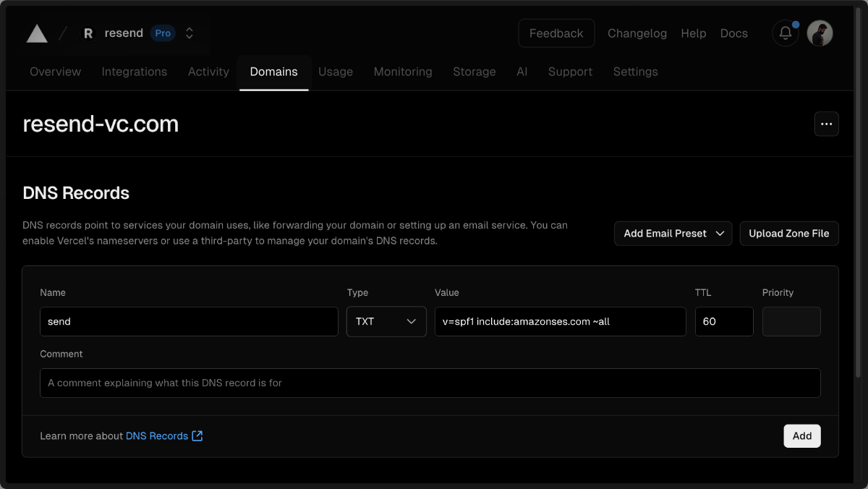This screenshot has height=489, width=868.
Task: Click the DNS Records section heading
Action: pyautogui.click(x=76, y=193)
